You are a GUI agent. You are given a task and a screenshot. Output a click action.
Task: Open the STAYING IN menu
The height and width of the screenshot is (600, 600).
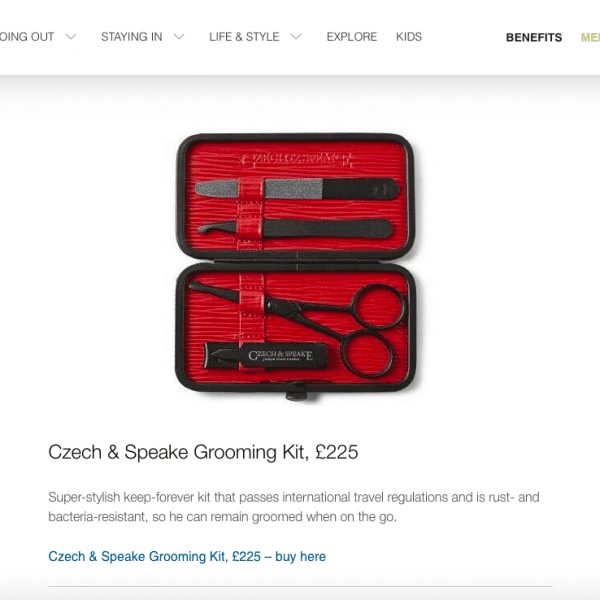(131, 37)
